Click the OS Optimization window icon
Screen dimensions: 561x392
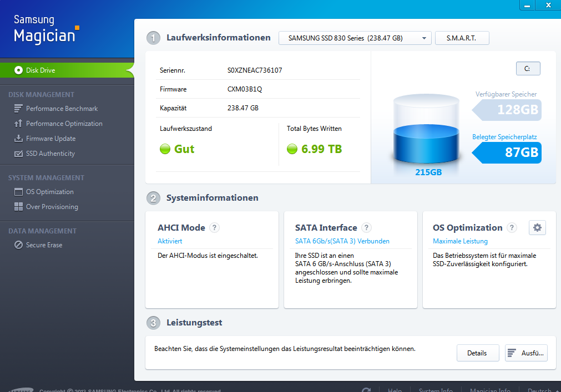(18, 192)
